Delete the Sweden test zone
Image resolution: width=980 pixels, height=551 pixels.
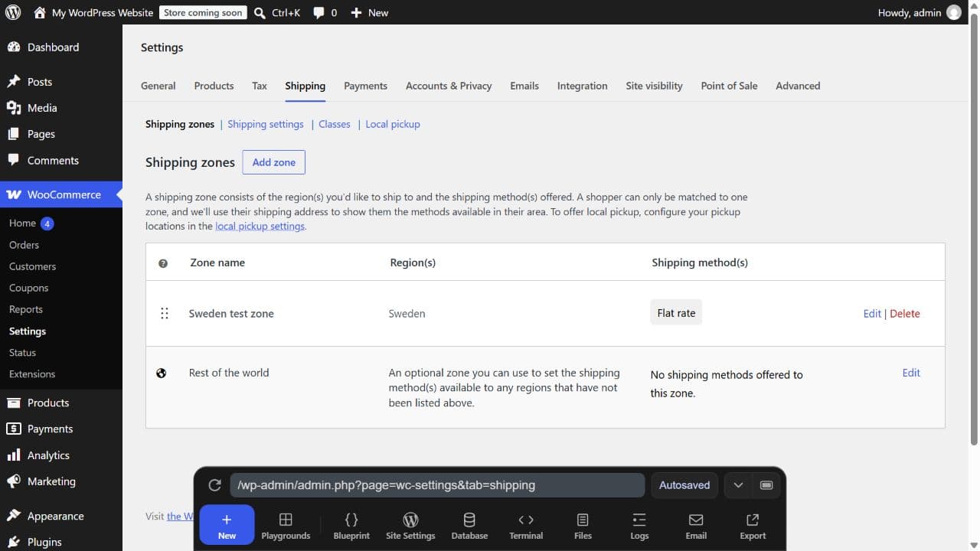pos(905,314)
